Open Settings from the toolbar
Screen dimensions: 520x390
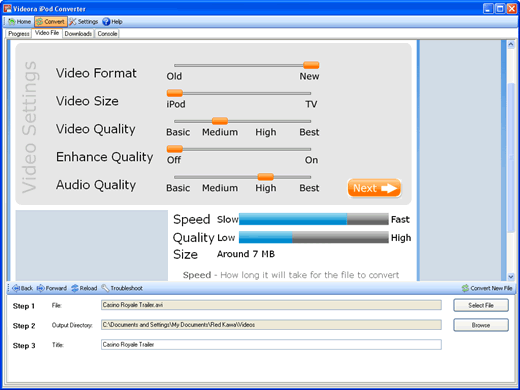(84, 22)
